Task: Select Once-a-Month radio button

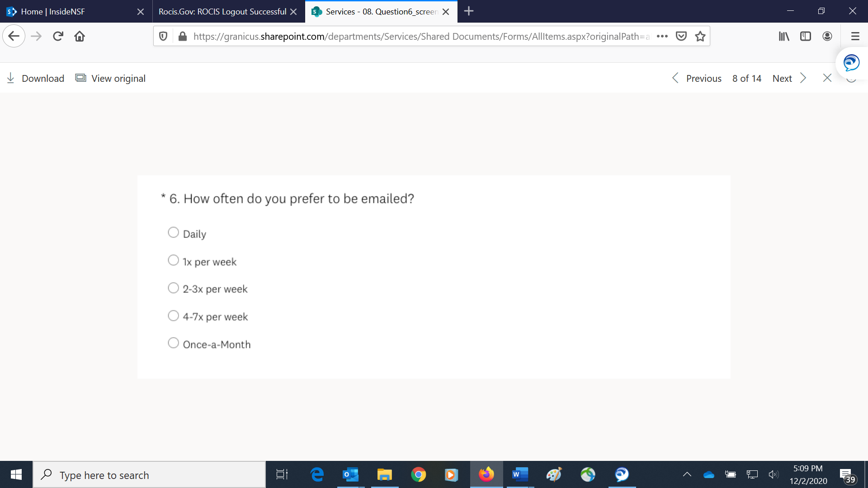Action: (x=173, y=343)
